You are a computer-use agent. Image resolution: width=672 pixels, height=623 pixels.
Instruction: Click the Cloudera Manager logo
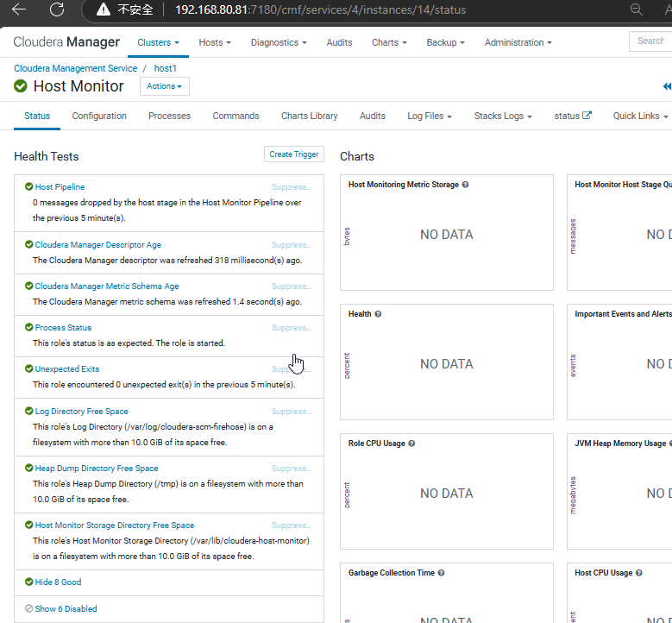click(x=66, y=42)
